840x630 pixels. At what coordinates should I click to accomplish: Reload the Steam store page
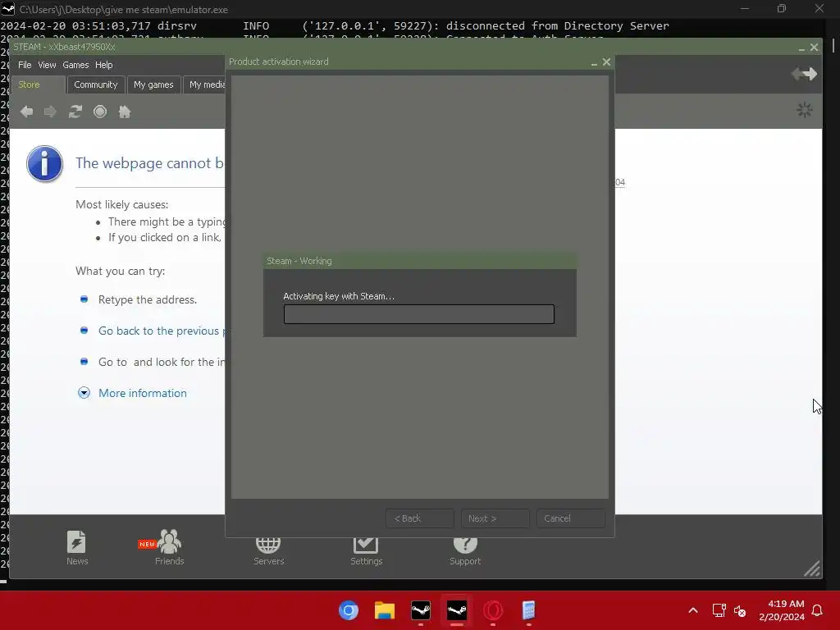(75, 112)
